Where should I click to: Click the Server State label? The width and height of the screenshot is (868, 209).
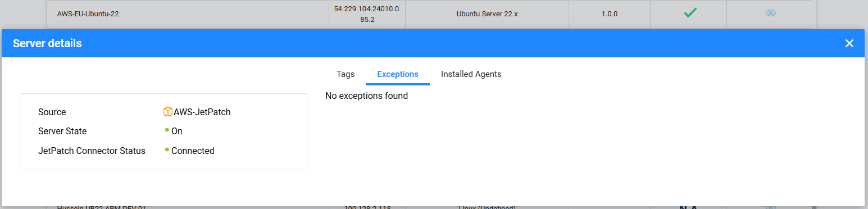[x=62, y=131]
